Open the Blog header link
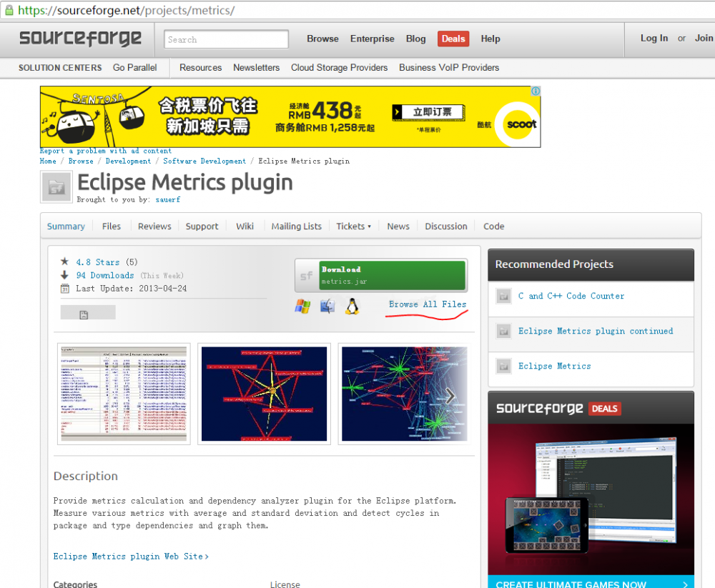Image resolution: width=715 pixels, height=588 pixels. tap(416, 39)
